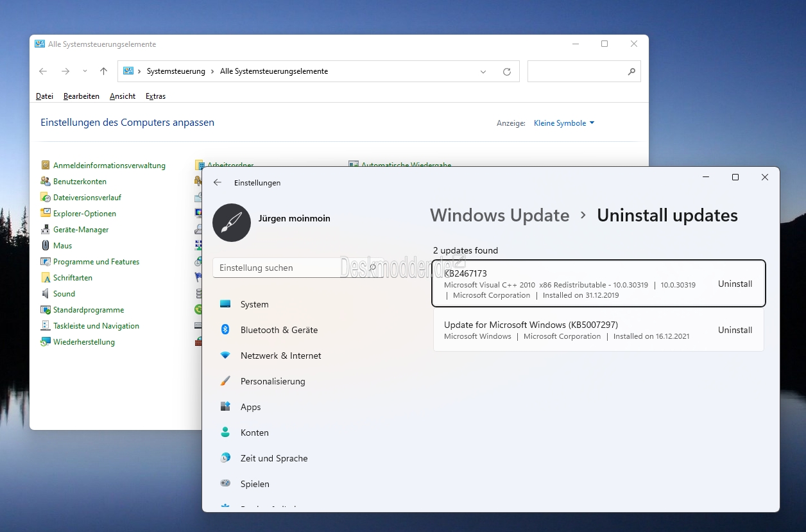Click Control Panel forward navigation arrow

point(65,71)
